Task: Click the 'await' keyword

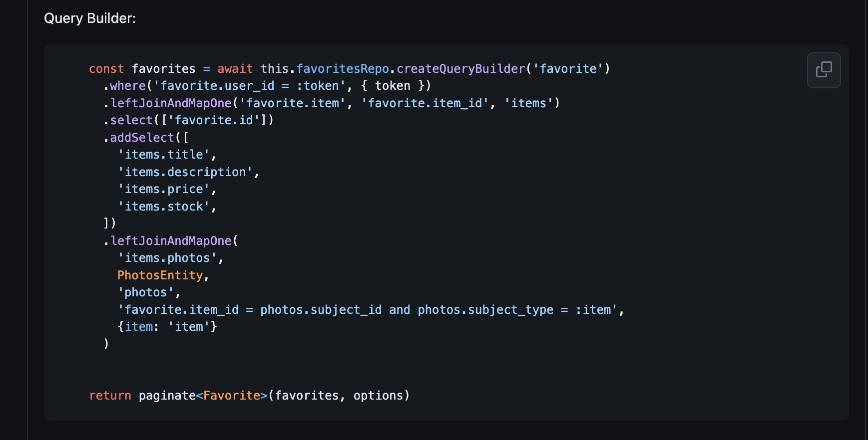Action: click(x=235, y=69)
